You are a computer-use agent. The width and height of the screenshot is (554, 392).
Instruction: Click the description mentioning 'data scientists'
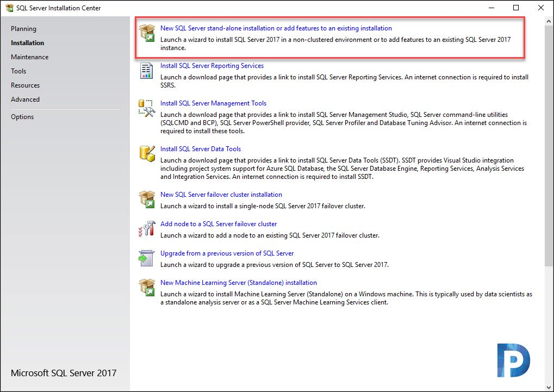pyautogui.click(x=346, y=298)
